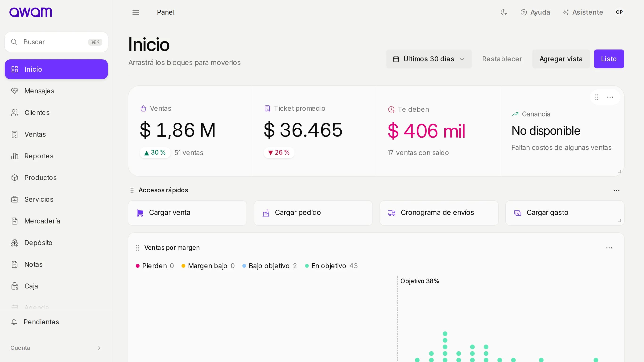Open Reportes in sidebar
Viewport: 644px width, 362px height.
56,156
